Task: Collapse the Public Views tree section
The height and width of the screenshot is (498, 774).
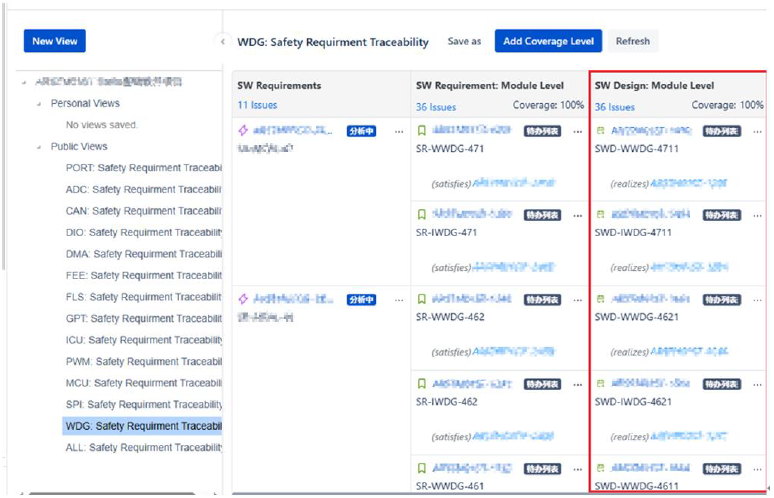Action: click(x=40, y=147)
